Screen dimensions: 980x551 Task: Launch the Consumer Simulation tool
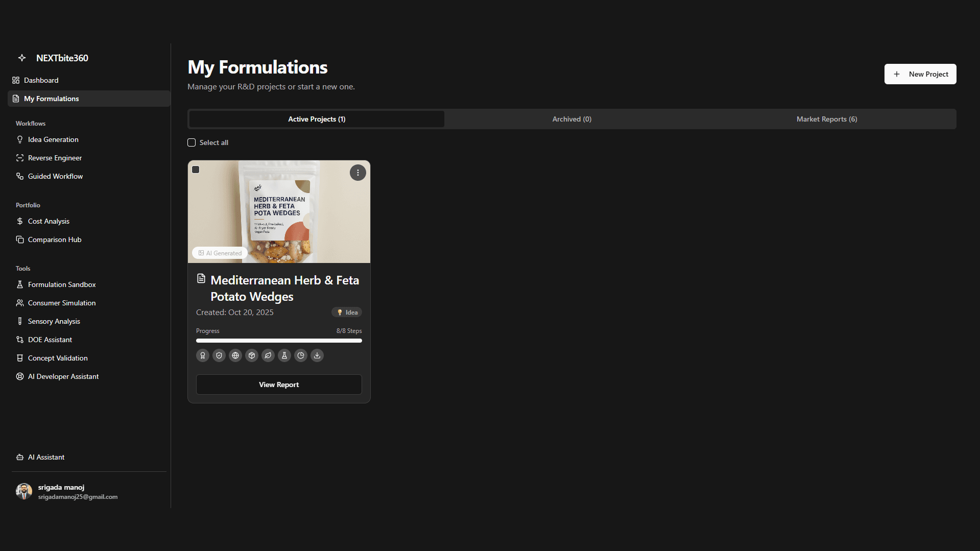pos(61,303)
